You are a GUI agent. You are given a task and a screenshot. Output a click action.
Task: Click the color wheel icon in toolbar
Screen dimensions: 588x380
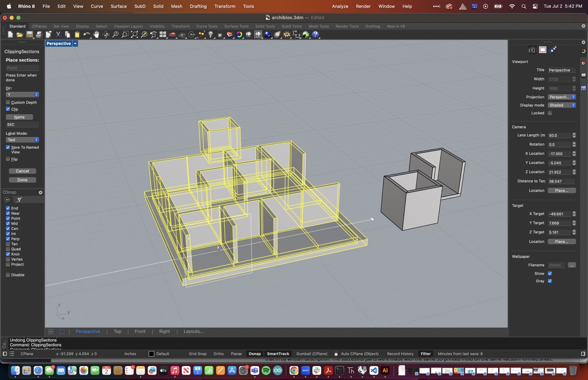tap(239, 34)
